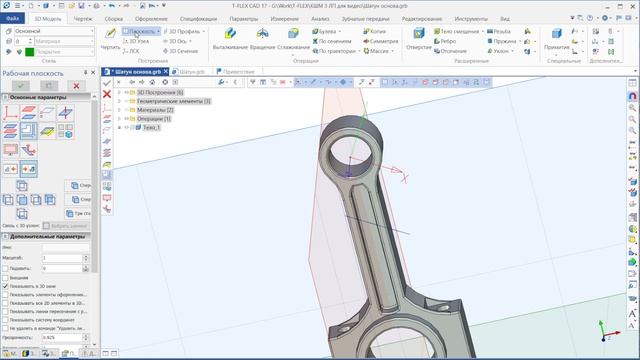Select the Вращение rotation tool
This screenshot has height=360, width=640.
(x=262, y=33)
